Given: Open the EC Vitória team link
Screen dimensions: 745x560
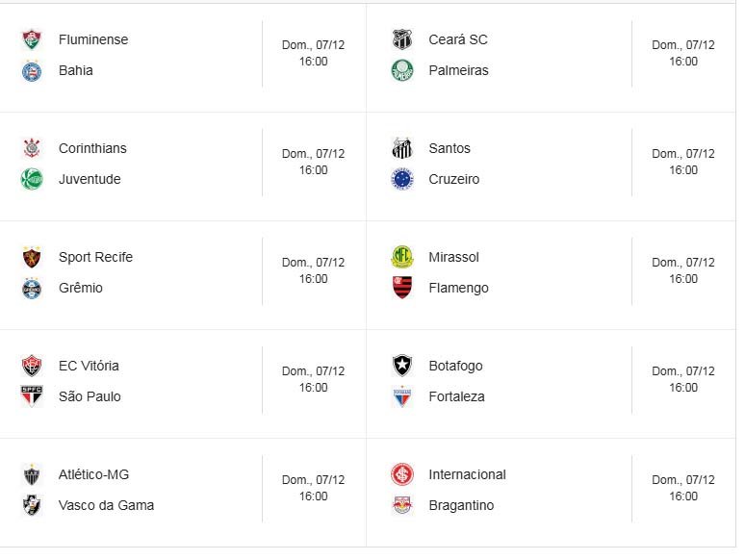Looking at the screenshot, I should pos(89,366).
